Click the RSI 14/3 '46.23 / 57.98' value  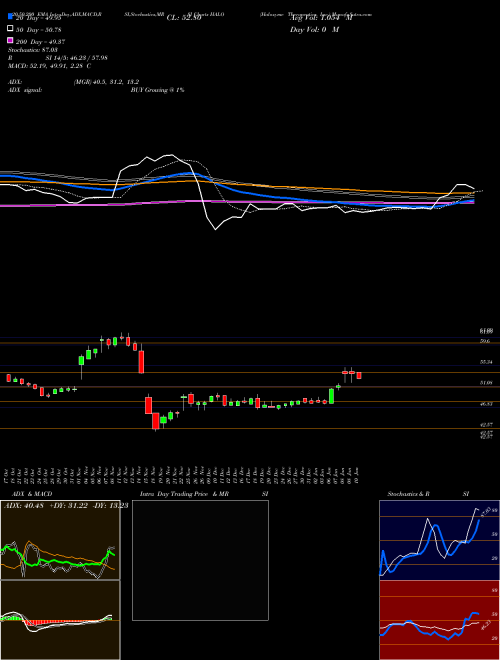[x=88, y=58]
